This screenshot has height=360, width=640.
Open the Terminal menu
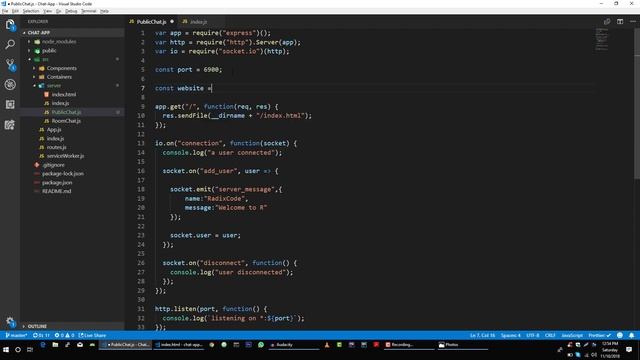pyautogui.click(x=89, y=11)
